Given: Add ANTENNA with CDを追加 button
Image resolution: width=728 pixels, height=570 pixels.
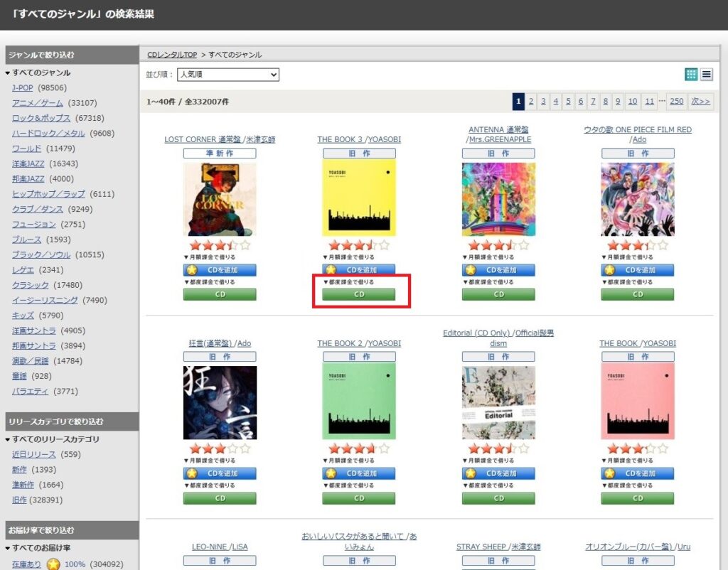Looking at the screenshot, I should 498,269.
